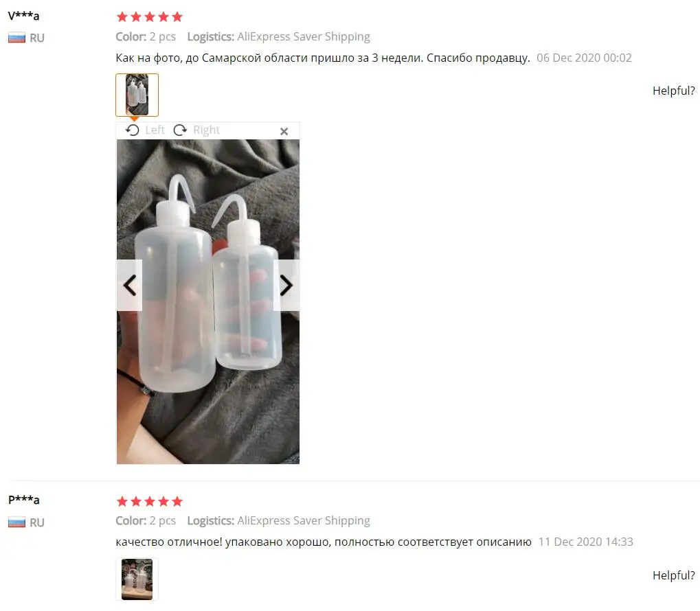Close the enlarged review photo viewer
This screenshot has width=700, height=611.
[284, 131]
